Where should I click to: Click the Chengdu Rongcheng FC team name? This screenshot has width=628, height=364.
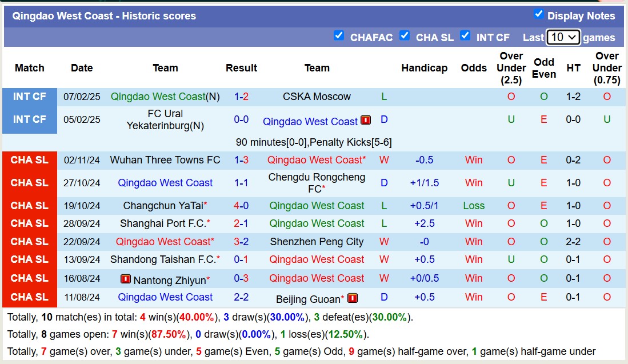click(317, 183)
